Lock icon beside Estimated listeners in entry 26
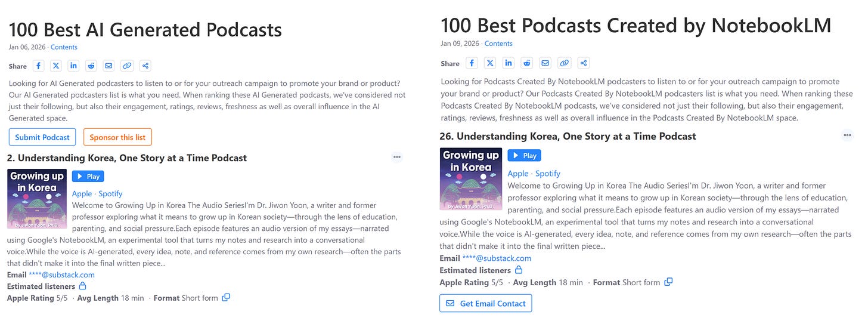 pyautogui.click(x=519, y=270)
